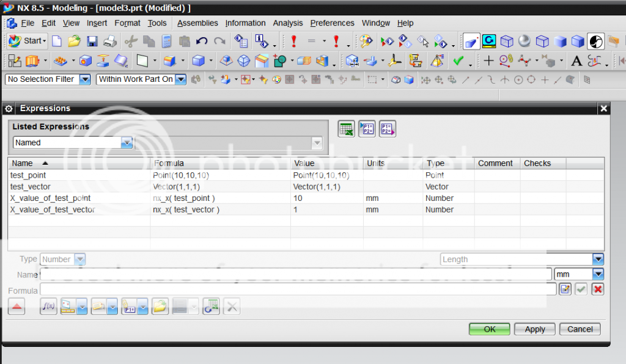Viewport: 626px width, 364px height.
Task: Click the Static Wireframe cube icon
Action: (542, 41)
